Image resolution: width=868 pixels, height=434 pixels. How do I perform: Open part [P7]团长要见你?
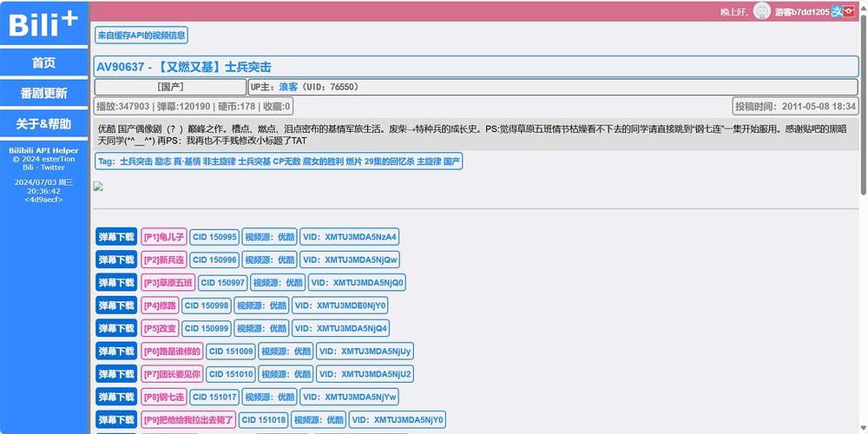(x=172, y=374)
